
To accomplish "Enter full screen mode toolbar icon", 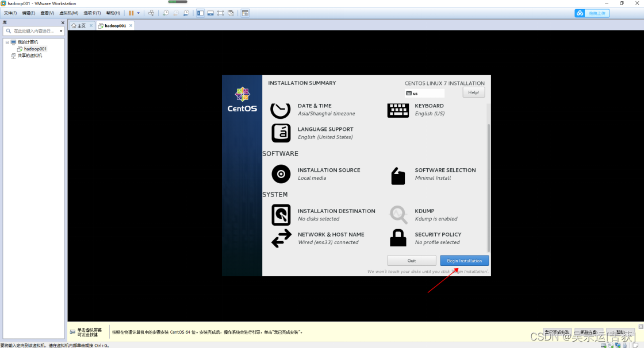I will pyautogui.click(x=221, y=13).
